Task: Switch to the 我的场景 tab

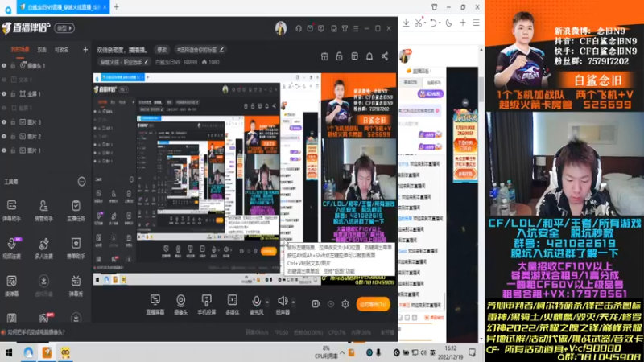Action: (19, 50)
